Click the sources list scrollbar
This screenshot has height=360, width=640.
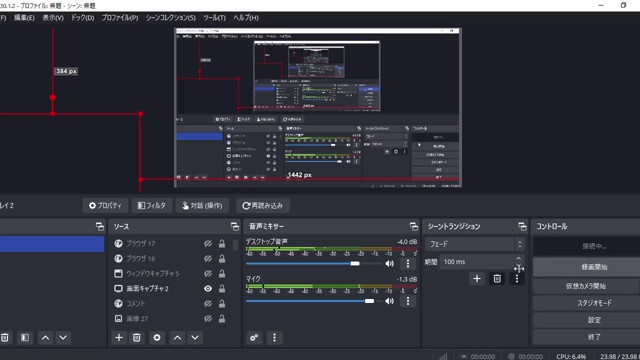point(236,245)
